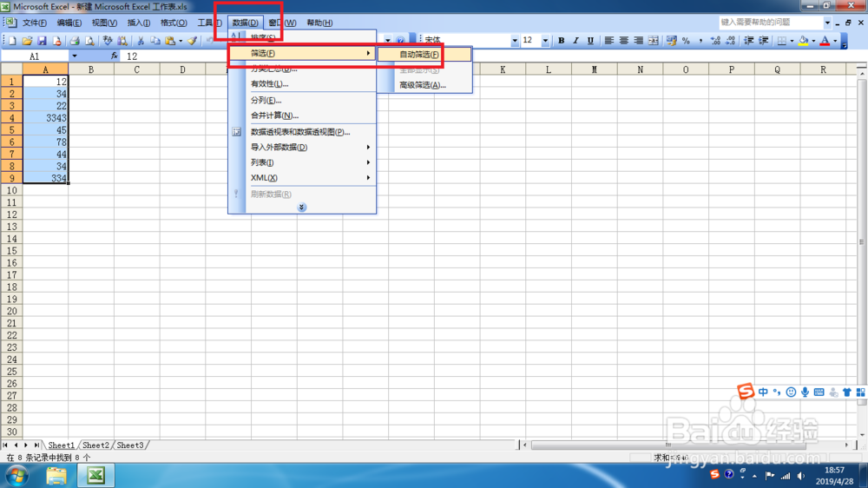Switch to the Sheet3 tab
The height and width of the screenshot is (488, 868).
pyautogui.click(x=130, y=445)
